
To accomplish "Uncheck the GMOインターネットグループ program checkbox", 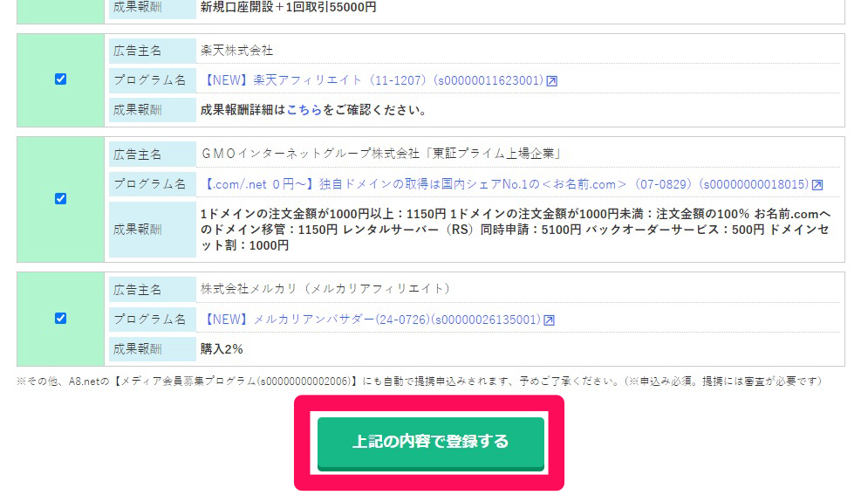I will click(x=61, y=199).
